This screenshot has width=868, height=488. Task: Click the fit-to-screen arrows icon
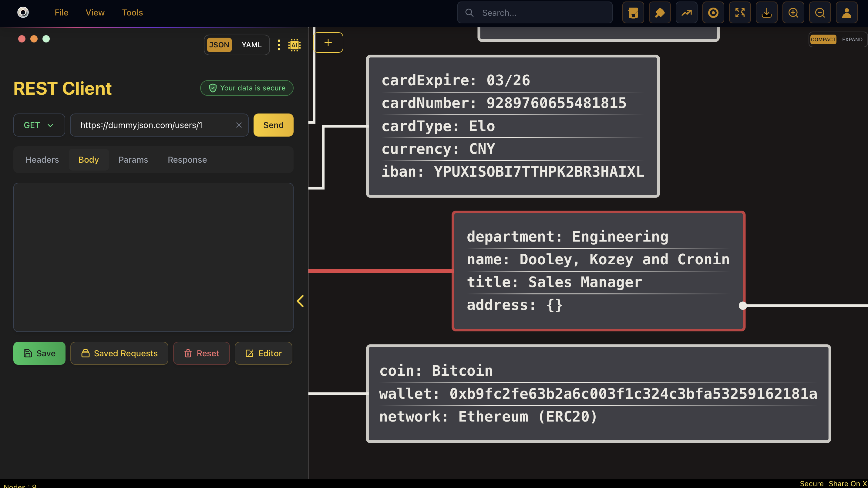(x=740, y=13)
